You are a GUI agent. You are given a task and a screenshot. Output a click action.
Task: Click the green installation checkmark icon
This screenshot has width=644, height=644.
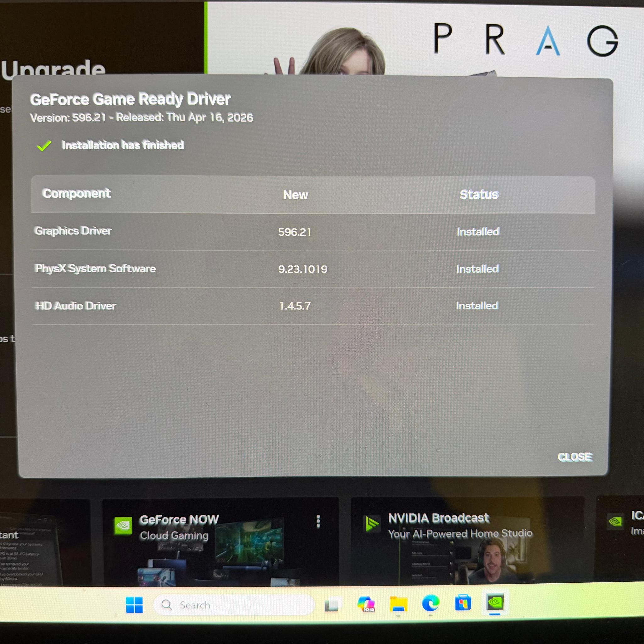(44, 146)
